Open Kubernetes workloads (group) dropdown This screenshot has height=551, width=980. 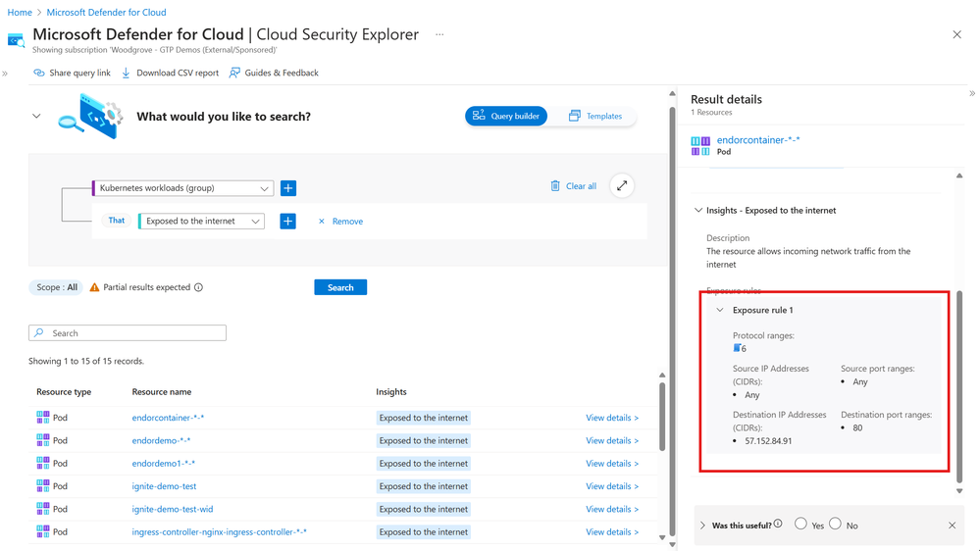point(183,188)
